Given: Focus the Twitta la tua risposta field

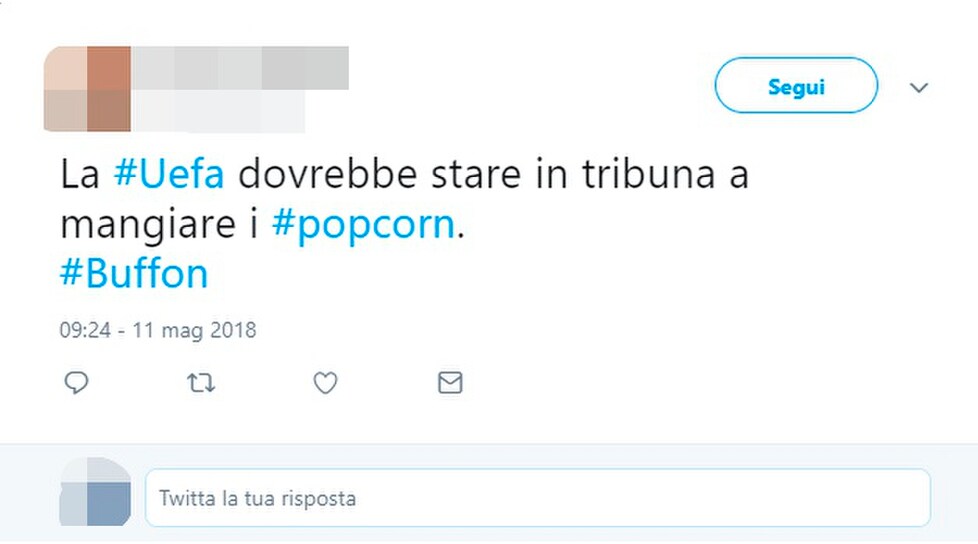Looking at the screenshot, I should click(538, 498).
